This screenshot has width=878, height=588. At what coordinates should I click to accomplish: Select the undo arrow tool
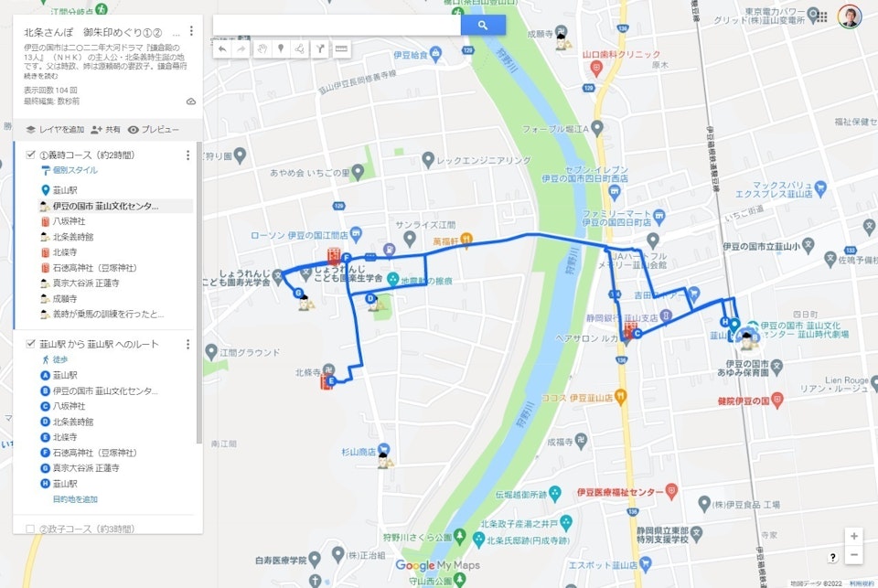pos(222,49)
